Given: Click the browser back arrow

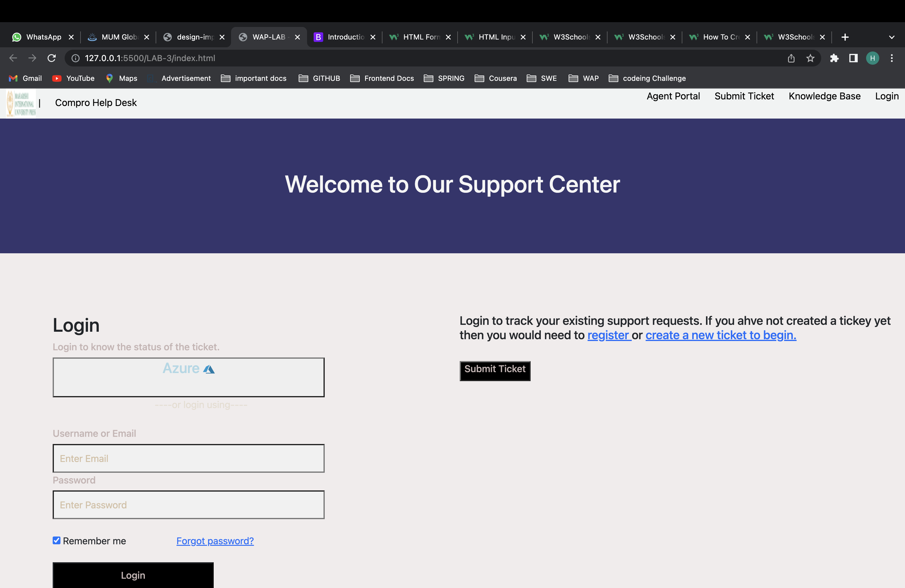Looking at the screenshot, I should [13, 58].
